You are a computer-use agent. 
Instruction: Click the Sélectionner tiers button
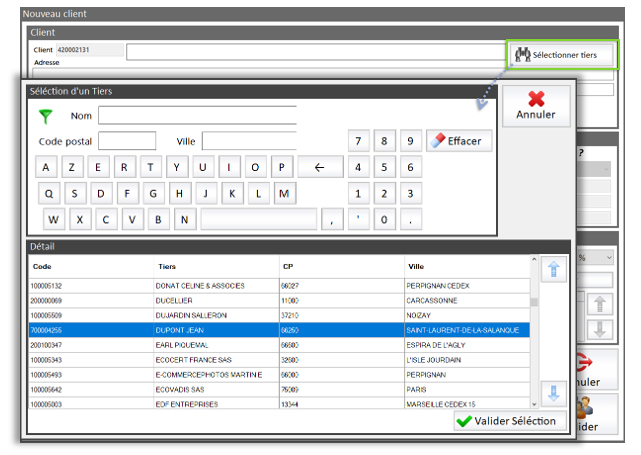click(561, 54)
